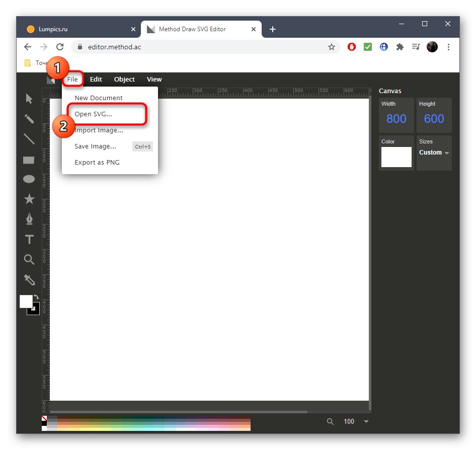Swap fill and stroke colors
The height and width of the screenshot is (450, 476).
pyautogui.click(x=36, y=296)
